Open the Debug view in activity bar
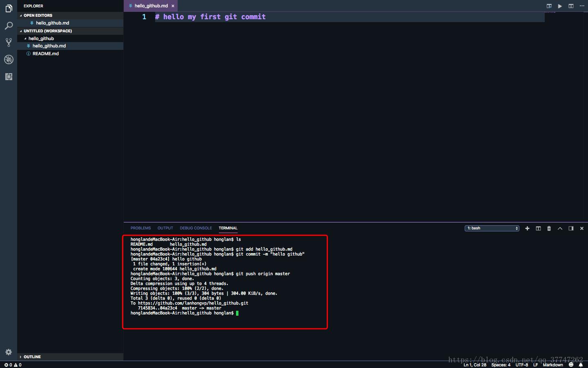The height and width of the screenshot is (368, 588). [x=9, y=60]
